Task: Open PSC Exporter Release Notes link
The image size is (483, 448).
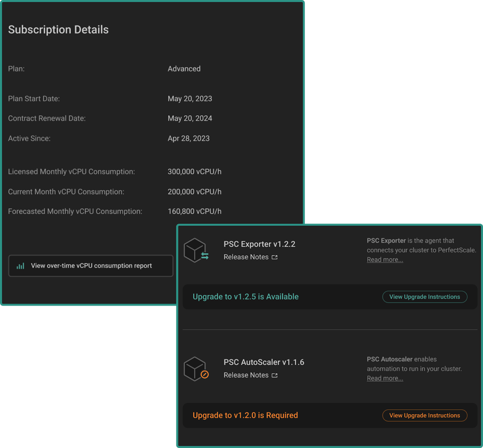Action: pyautogui.click(x=246, y=257)
